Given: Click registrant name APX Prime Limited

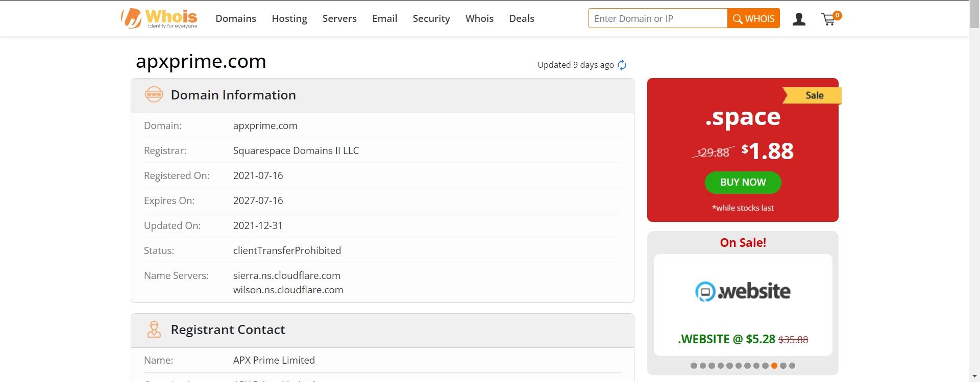Looking at the screenshot, I should (x=274, y=360).
